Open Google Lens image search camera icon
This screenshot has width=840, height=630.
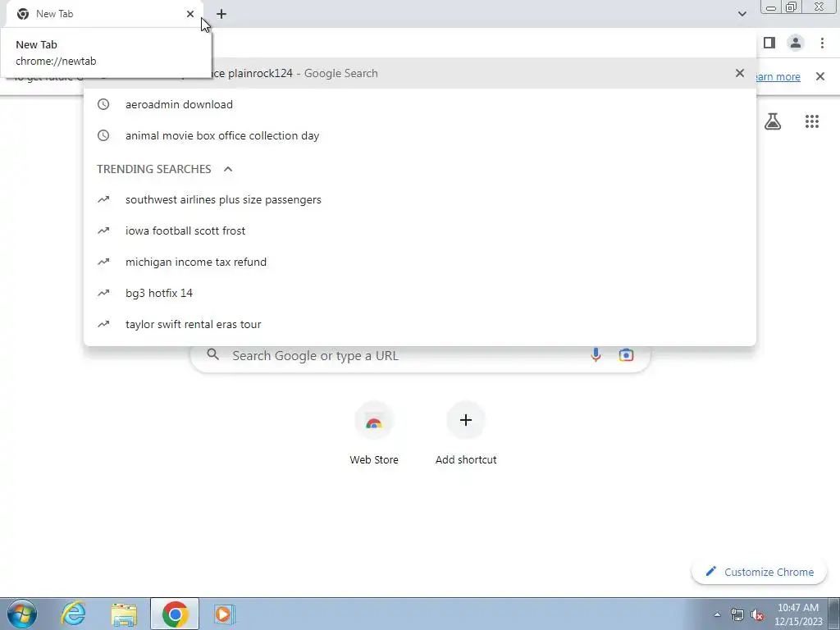pyautogui.click(x=626, y=355)
